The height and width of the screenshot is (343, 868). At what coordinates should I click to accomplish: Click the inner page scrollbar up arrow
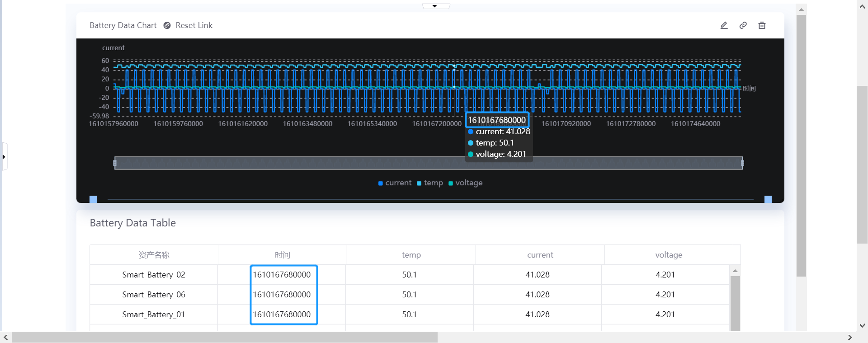[x=802, y=9]
